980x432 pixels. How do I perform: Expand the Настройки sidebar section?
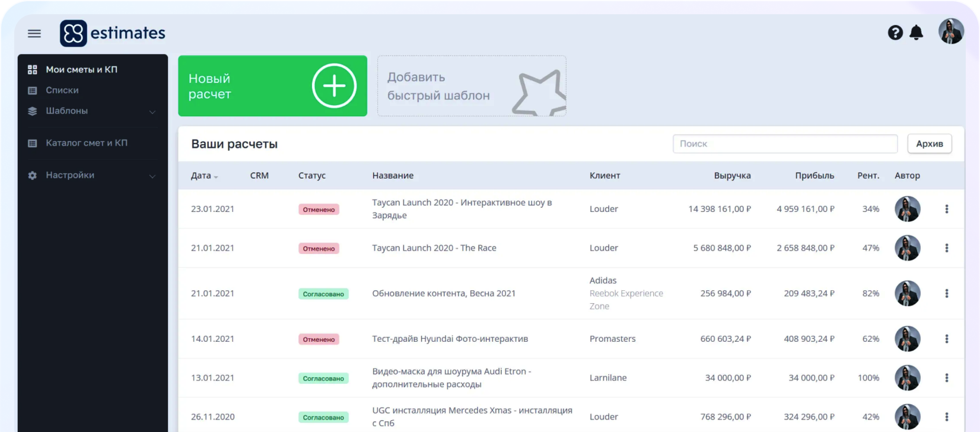152,176
